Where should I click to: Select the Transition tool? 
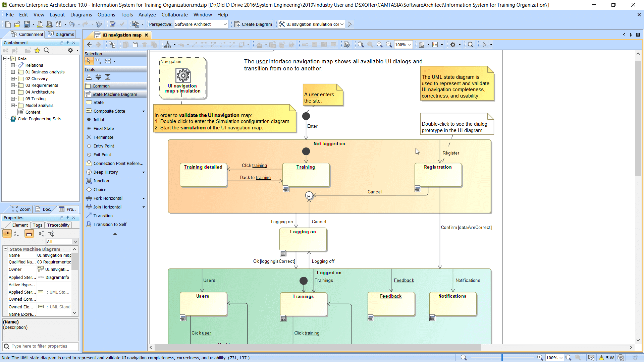[x=103, y=216]
